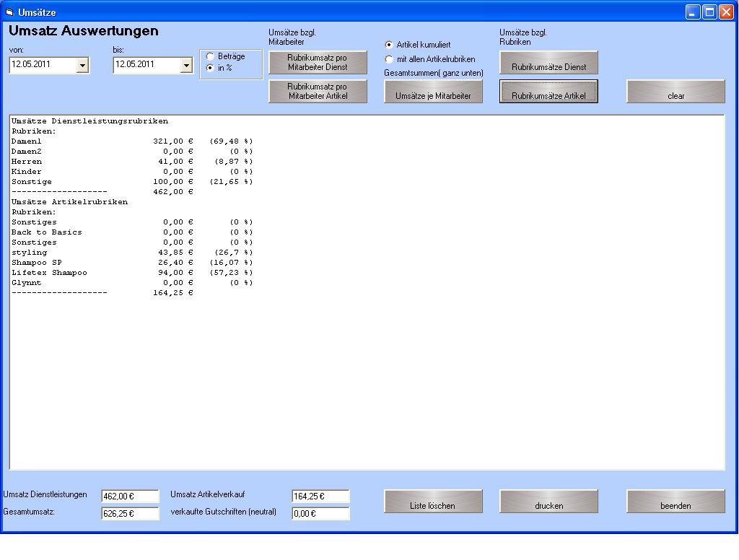Select the Beträge radio option
Screen dimensions: 739x560
pyautogui.click(x=210, y=56)
